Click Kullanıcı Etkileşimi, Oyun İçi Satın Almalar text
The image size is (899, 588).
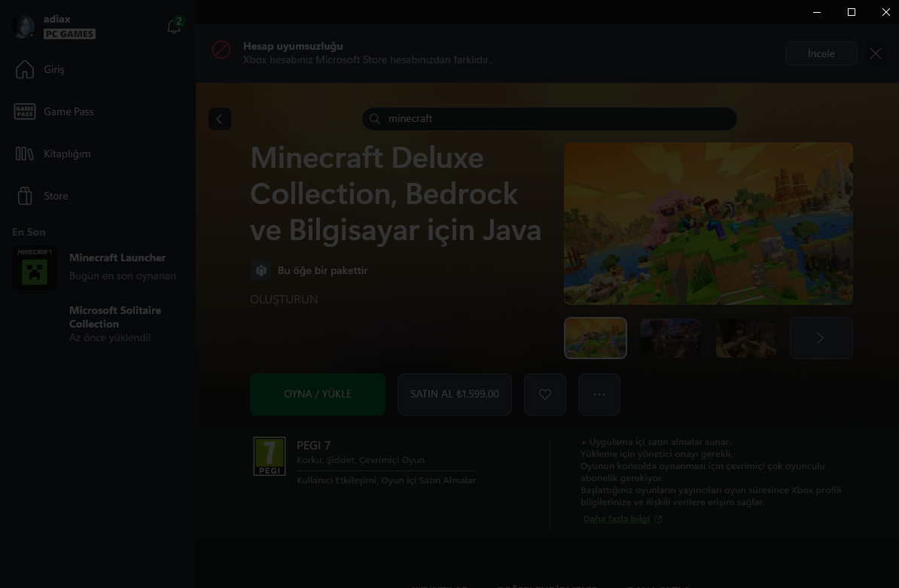[386, 480]
